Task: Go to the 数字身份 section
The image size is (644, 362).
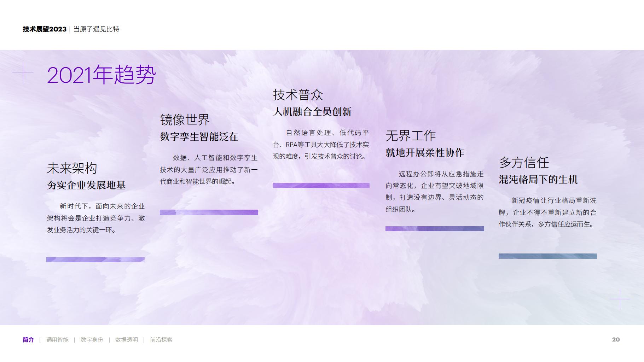Action: [x=92, y=340]
